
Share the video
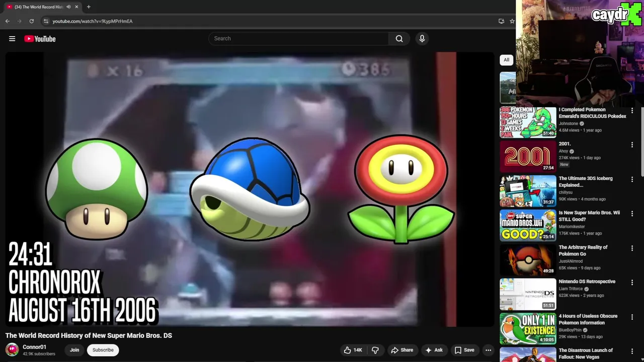tap(402, 350)
